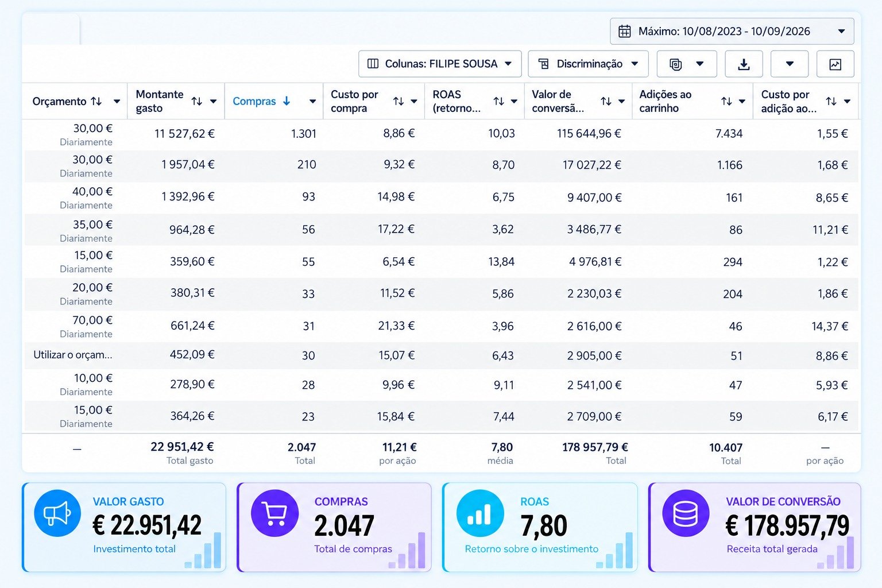The width and height of the screenshot is (882, 588).
Task: Open the standalone caret button beside download
Action: tap(790, 64)
